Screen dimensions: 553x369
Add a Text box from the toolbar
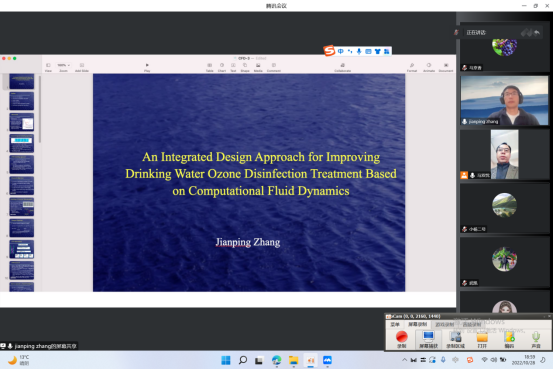point(233,67)
